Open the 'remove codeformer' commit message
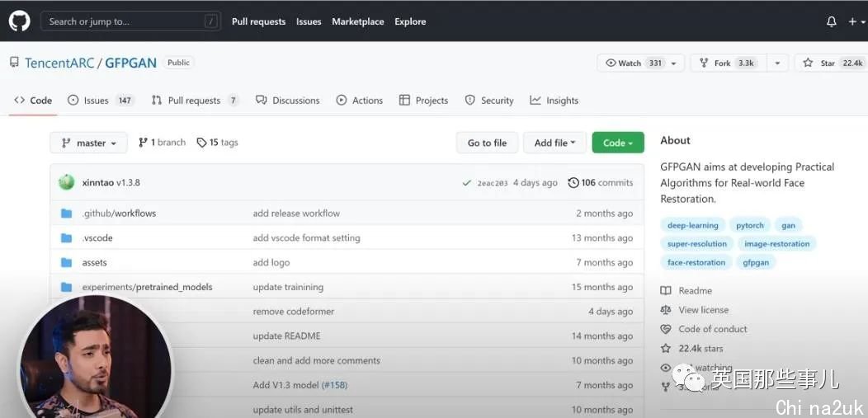 [x=294, y=312]
